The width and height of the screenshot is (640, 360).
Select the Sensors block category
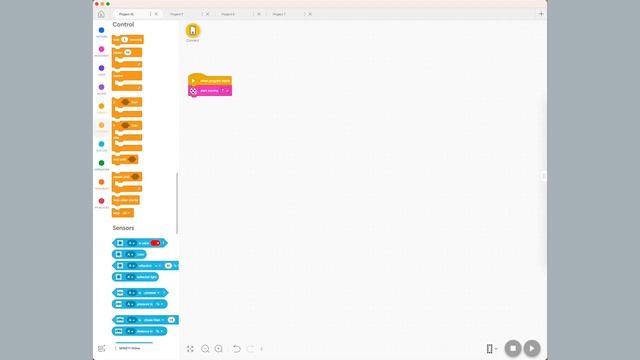(x=101, y=146)
